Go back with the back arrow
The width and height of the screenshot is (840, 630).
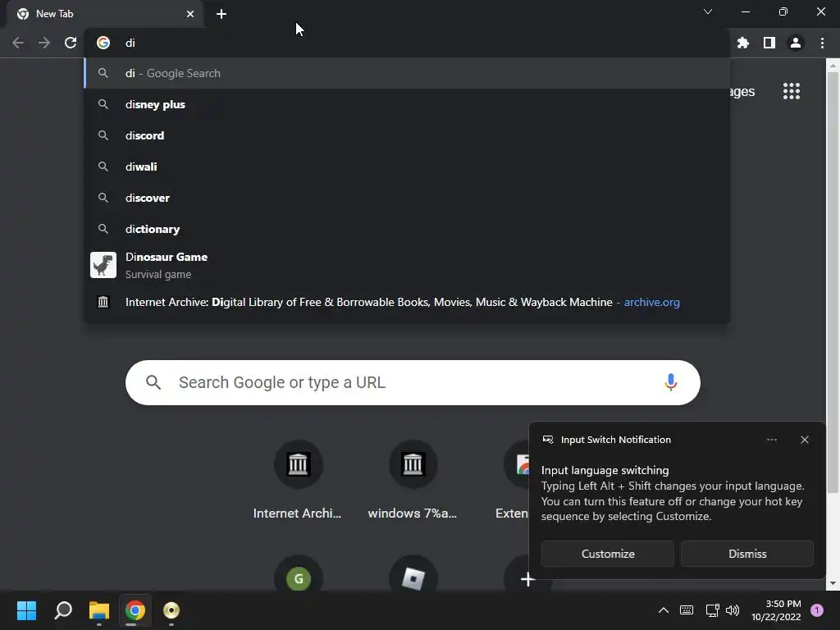point(18,43)
